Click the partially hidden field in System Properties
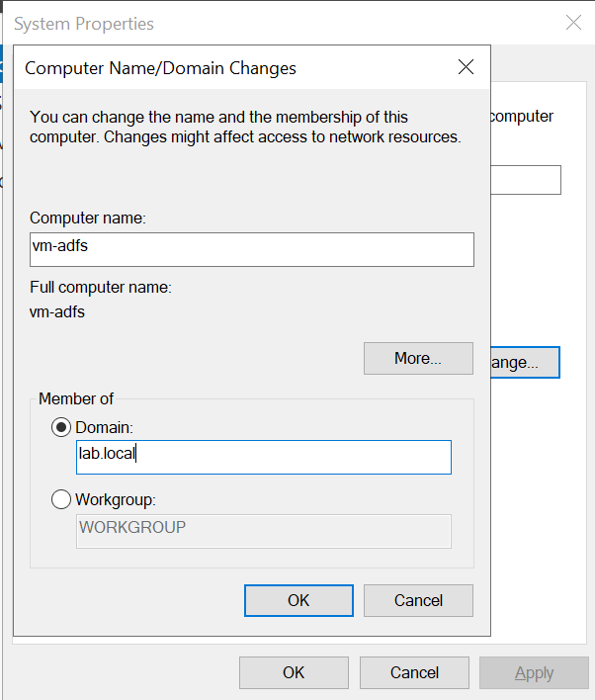Screen dimensions: 595x700 (x=526, y=180)
